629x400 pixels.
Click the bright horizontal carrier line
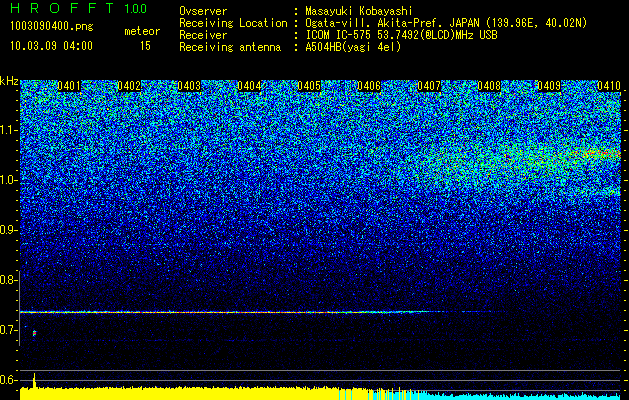(x=225, y=312)
